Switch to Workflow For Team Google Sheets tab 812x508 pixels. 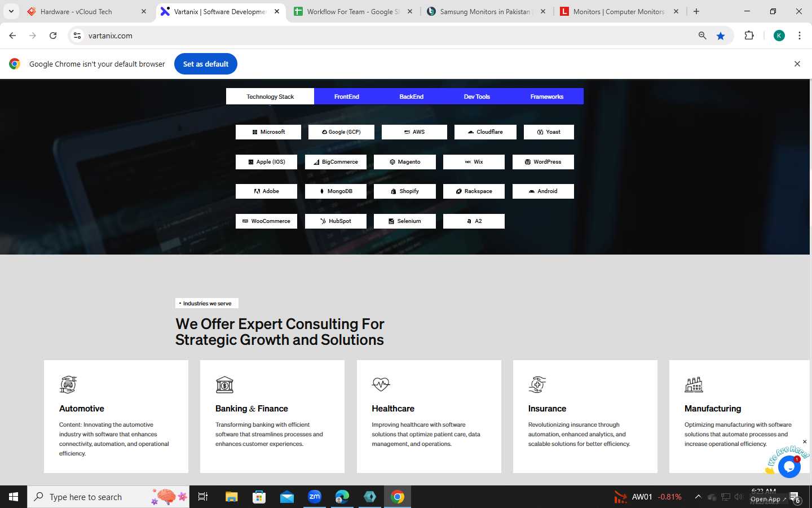point(353,11)
